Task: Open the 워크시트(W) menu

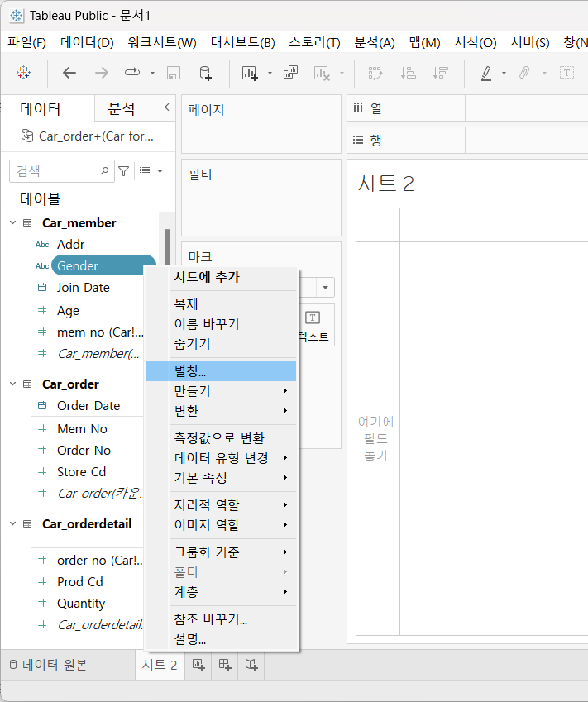Action: click(x=161, y=42)
